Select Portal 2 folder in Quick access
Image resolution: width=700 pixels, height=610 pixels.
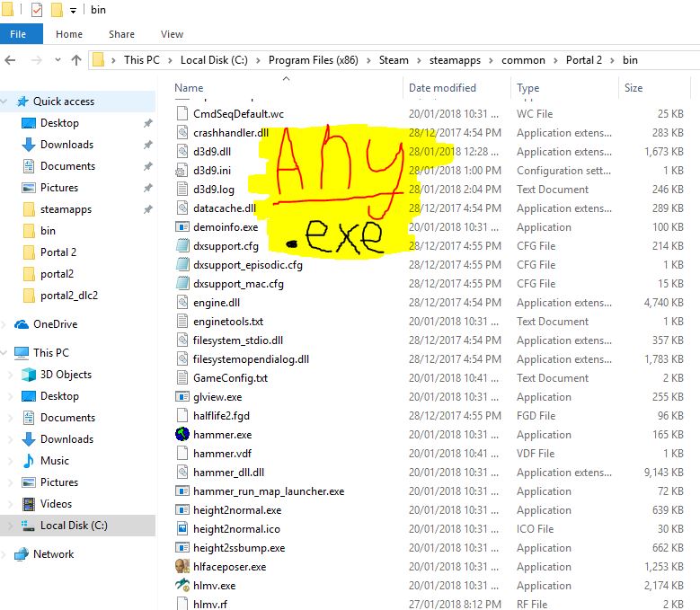point(58,252)
